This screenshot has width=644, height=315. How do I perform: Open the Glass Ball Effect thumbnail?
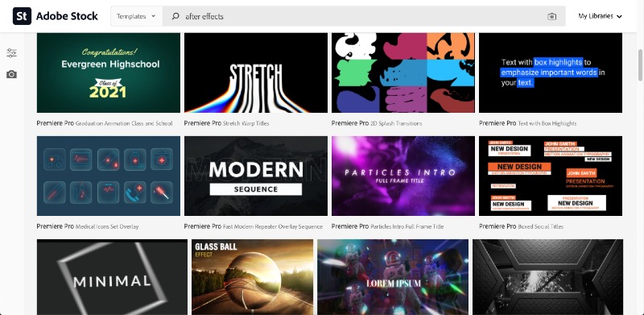(252, 277)
